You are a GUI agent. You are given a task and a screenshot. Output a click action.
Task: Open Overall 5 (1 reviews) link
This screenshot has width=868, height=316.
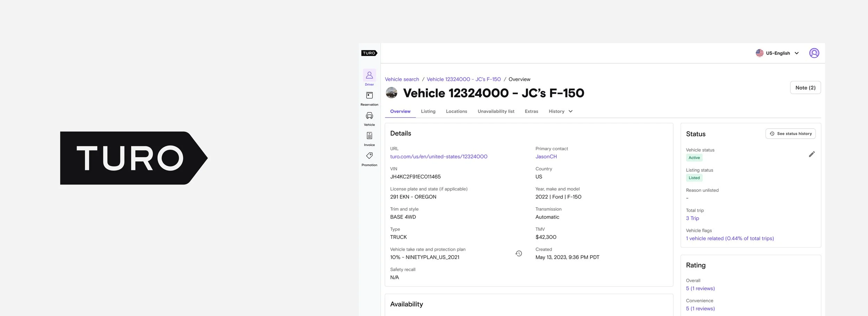(x=700, y=289)
